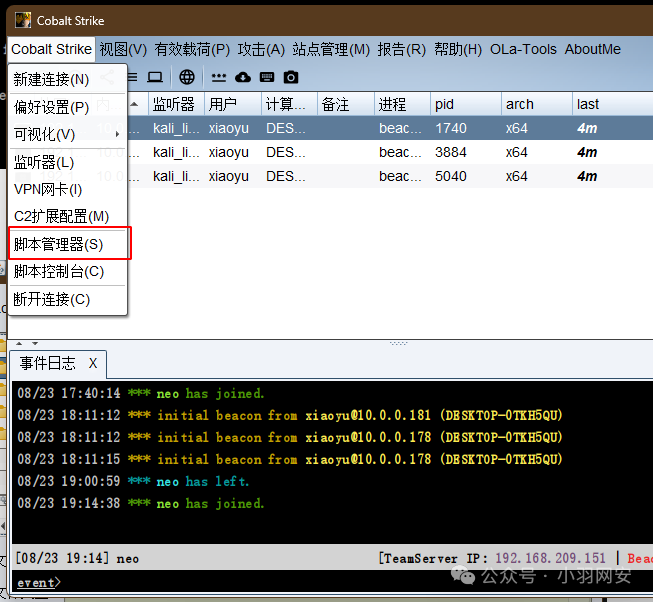Open the Cobalt Strike menu
653x602 pixels.
click(x=51, y=50)
